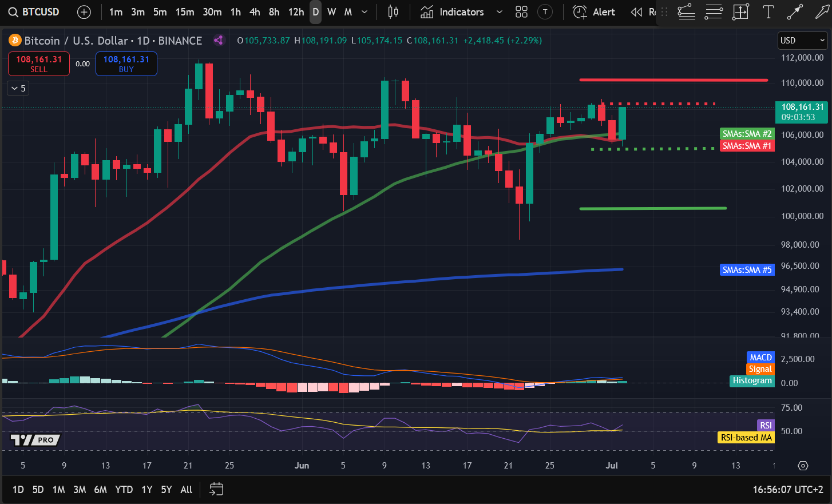Set range to 3M
Image resolution: width=832 pixels, height=504 pixels.
click(x=80, y=490)
